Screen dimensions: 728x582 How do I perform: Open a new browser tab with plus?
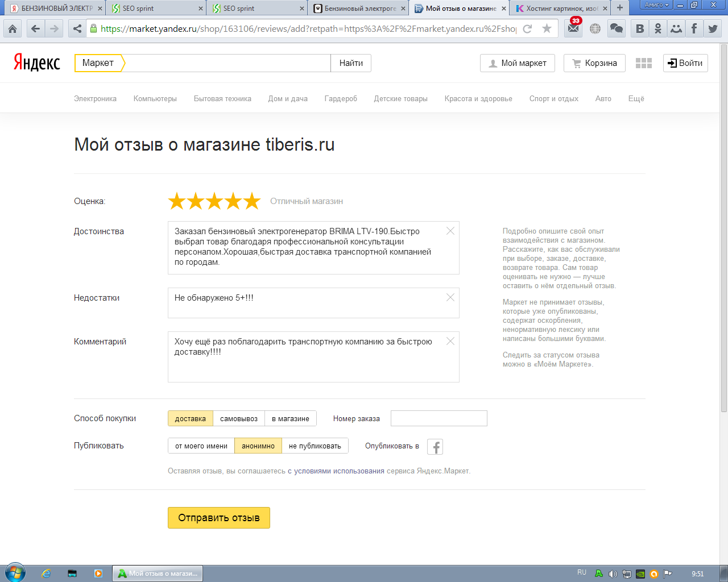pyautogui.click(x=620, y=8)
